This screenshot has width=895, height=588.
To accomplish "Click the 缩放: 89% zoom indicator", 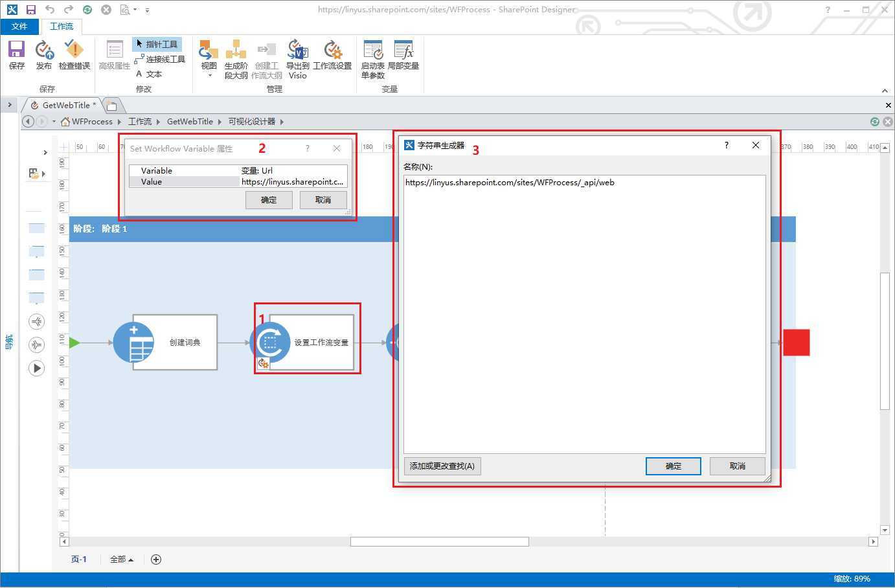I will click(x=852, y=579).
